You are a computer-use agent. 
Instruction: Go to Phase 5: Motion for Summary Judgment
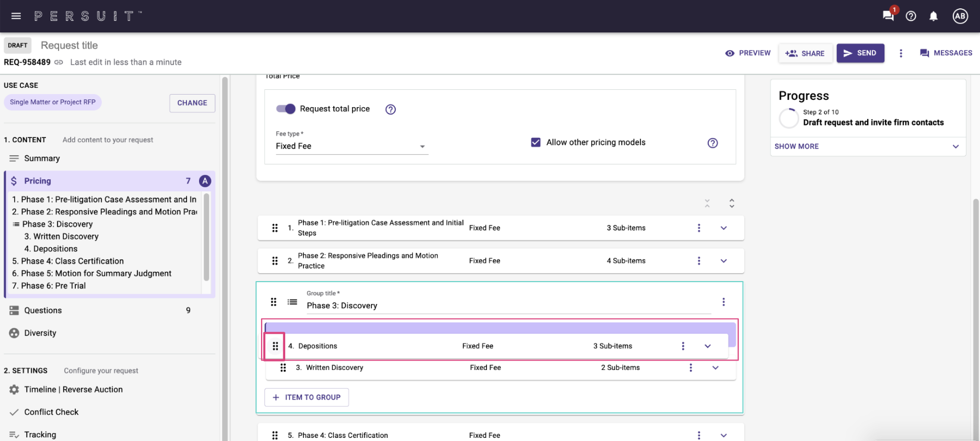click(x=91, y=273)
